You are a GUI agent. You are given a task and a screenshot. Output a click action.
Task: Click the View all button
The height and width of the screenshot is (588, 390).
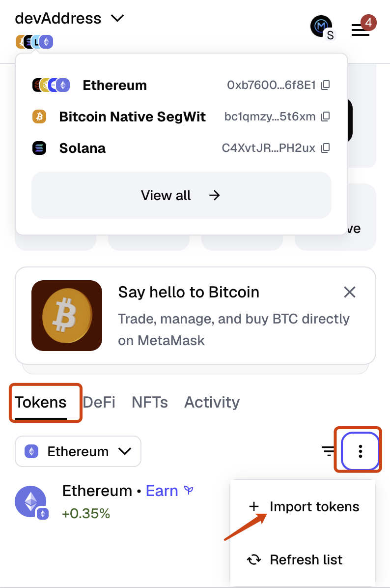tap(181, 195)
